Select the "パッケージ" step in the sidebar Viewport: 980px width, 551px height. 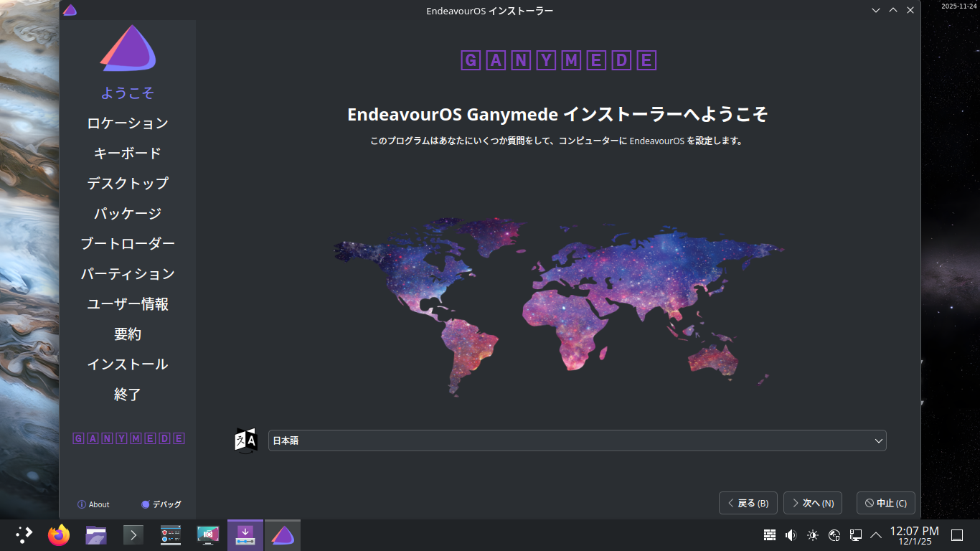point(128,214)
